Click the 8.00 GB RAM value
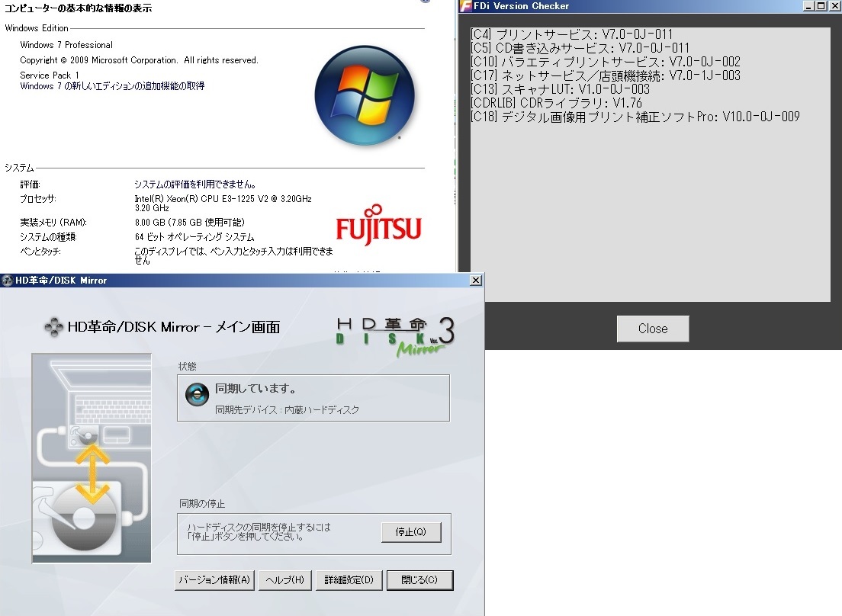This screenshot has width=842, height=616. click(x=190, y=222)
